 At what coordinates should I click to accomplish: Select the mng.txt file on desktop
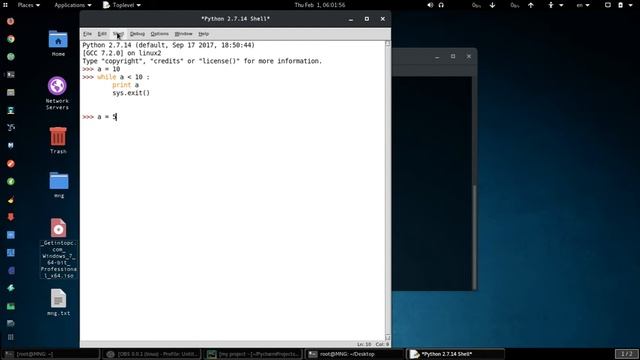click(x=58, y=302)
